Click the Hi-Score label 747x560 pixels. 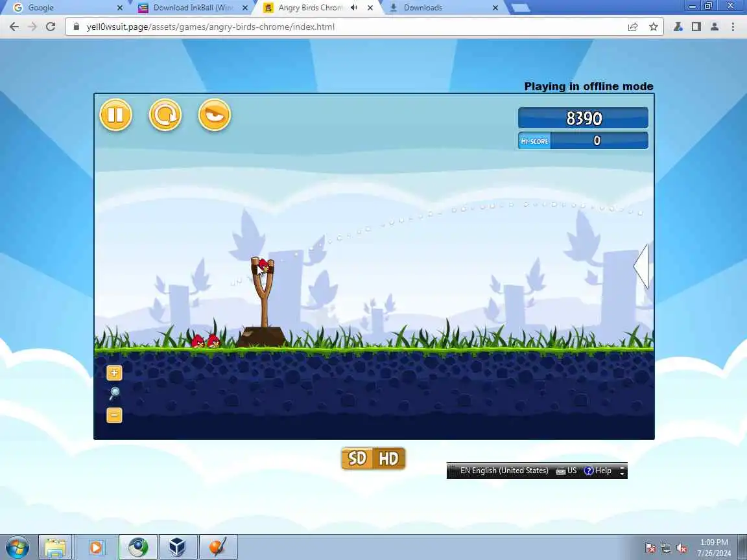click(x=534, y=141)
